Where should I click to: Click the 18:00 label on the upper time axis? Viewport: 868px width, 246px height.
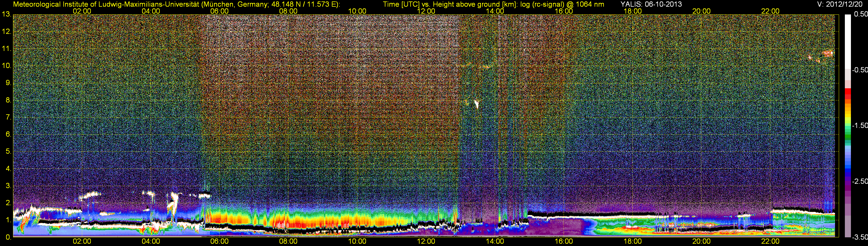[632, 11]
